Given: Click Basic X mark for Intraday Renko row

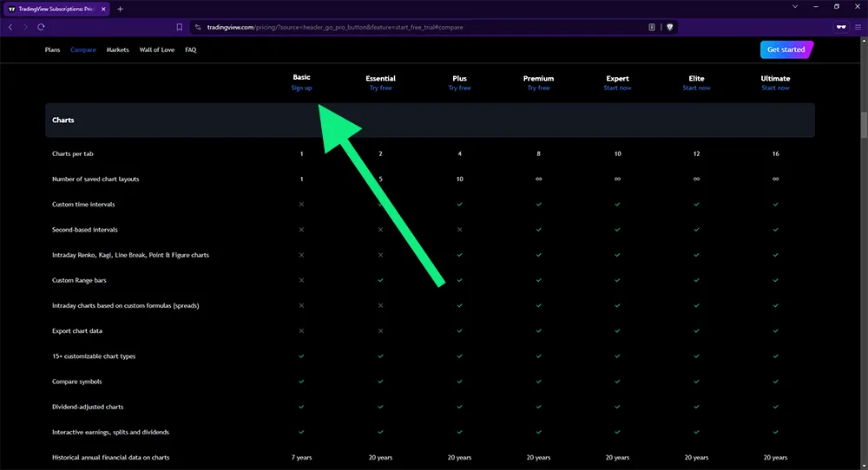Looking at the screenshot, I should [x=302, y=255].
